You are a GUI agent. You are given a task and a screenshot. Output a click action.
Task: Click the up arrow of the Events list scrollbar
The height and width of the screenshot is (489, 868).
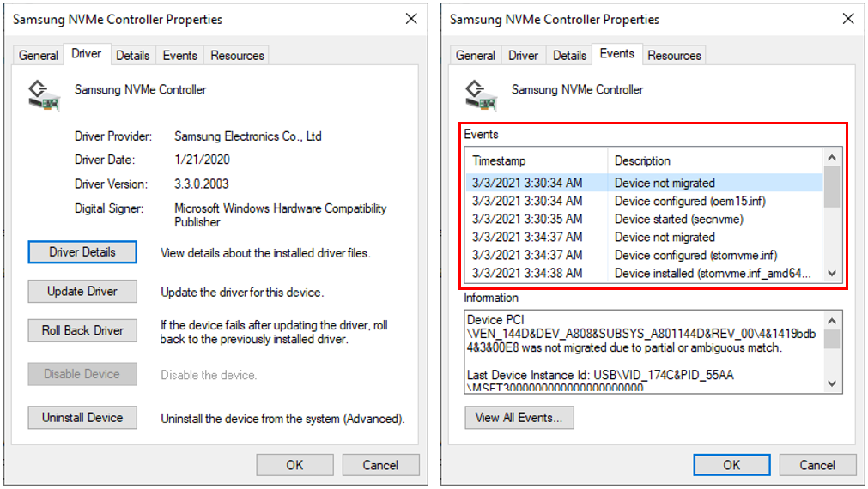click(831, 158)
